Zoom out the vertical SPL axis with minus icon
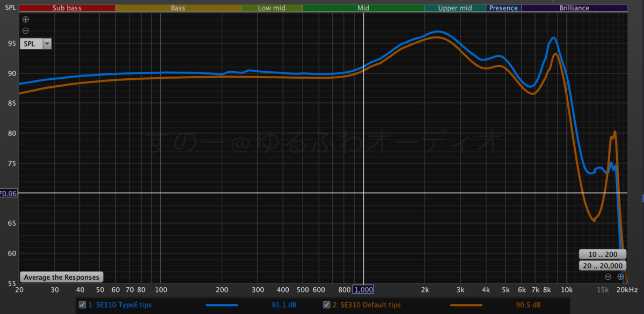The width and height of the screenshot is (644, 314). coord(25,31)
